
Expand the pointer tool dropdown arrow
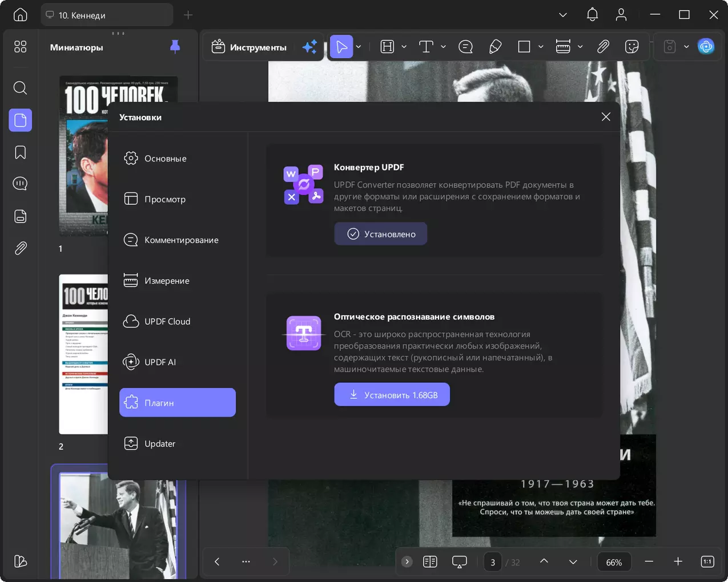click(x=359, y=47)
